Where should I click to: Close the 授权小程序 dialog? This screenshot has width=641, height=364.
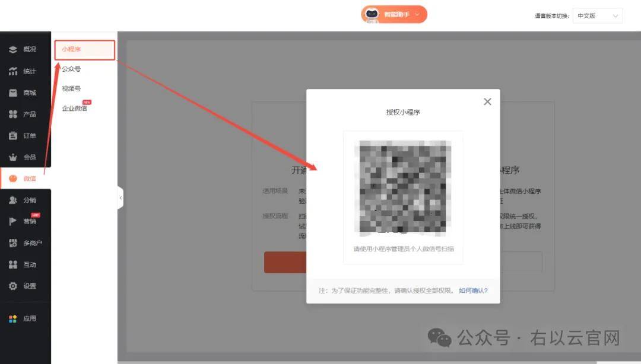click(x=487, y=102)
